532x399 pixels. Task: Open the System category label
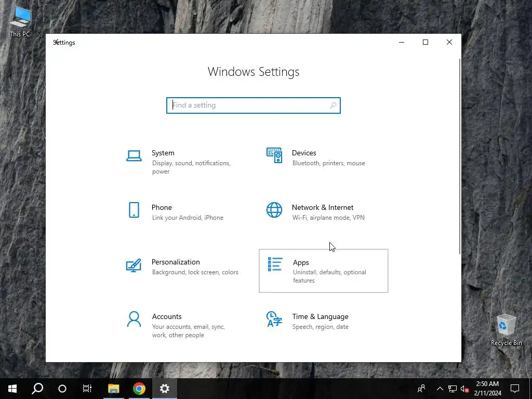coord(163,153)
